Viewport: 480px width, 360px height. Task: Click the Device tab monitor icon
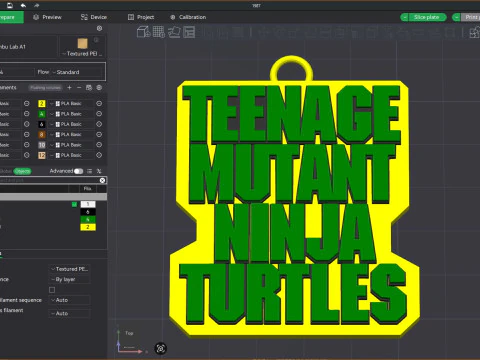(84, 17)
